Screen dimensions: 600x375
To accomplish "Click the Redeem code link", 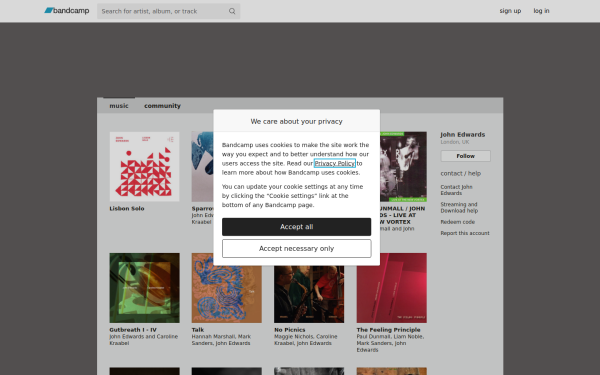I will pos(457,222).
